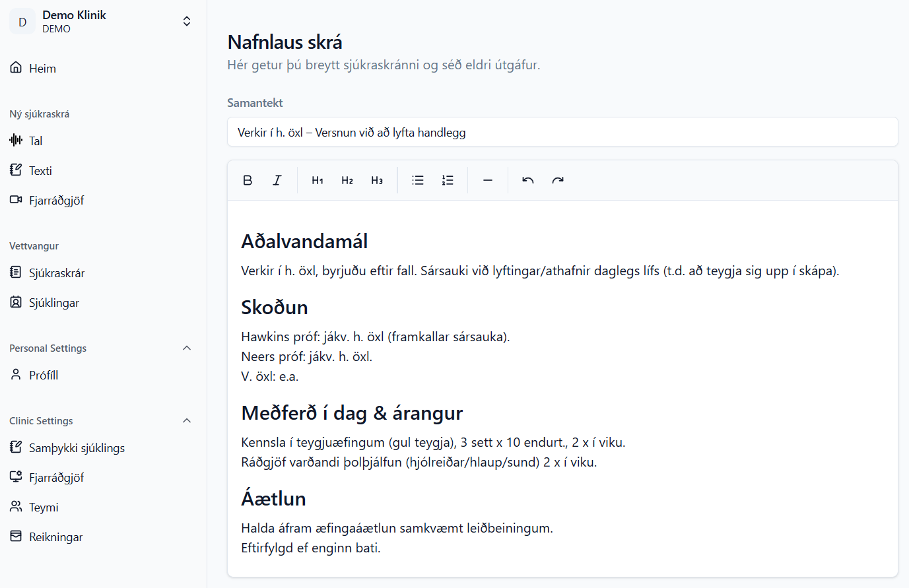This screenshot has width=909, height=588.
Task: Insert a horizontal divider line
Action: tap(488, 180)
